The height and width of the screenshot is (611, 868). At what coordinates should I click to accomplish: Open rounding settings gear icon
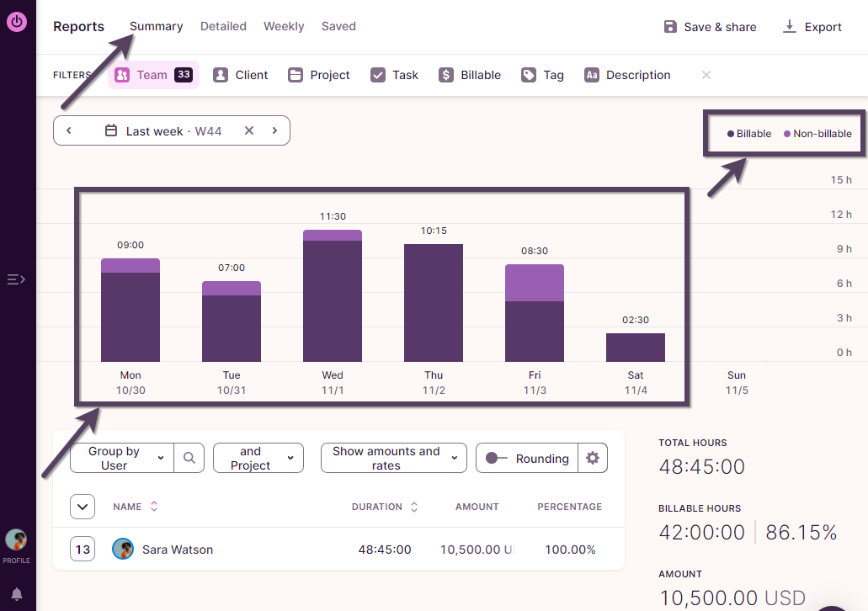[593, 458]
